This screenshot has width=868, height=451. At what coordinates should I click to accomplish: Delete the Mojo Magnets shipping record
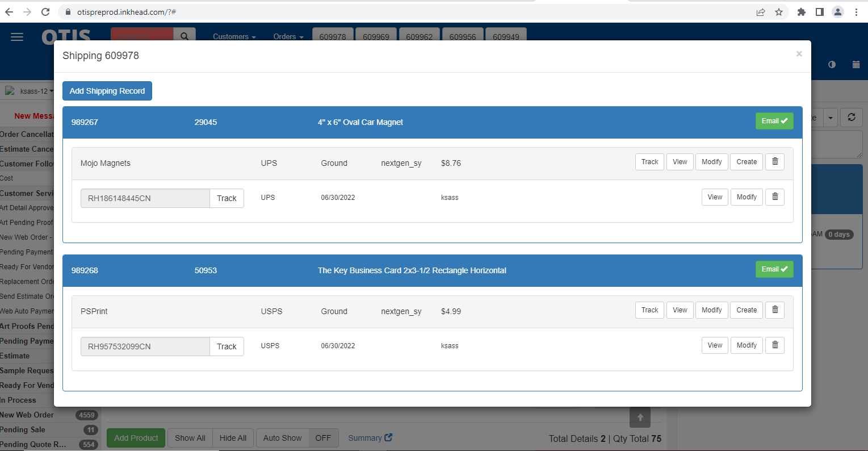click(774, 162)
